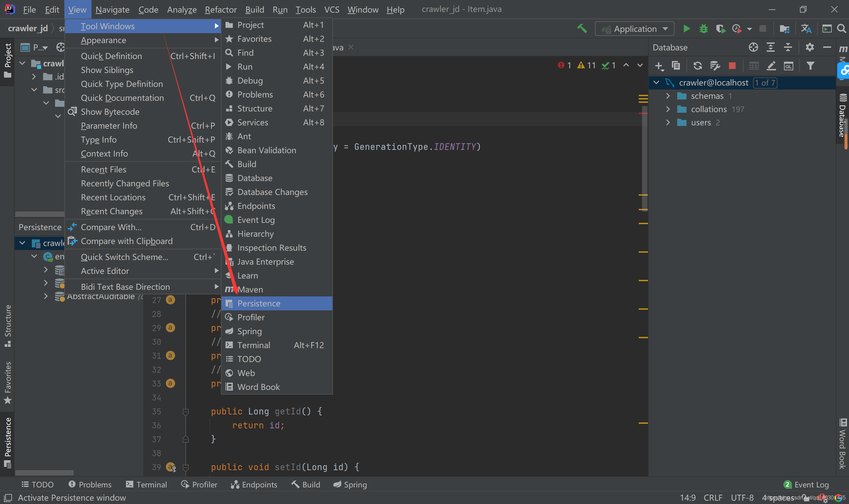Click the Database filter funnel icon
Screen dimensions: 849x504
coord(810,66)
